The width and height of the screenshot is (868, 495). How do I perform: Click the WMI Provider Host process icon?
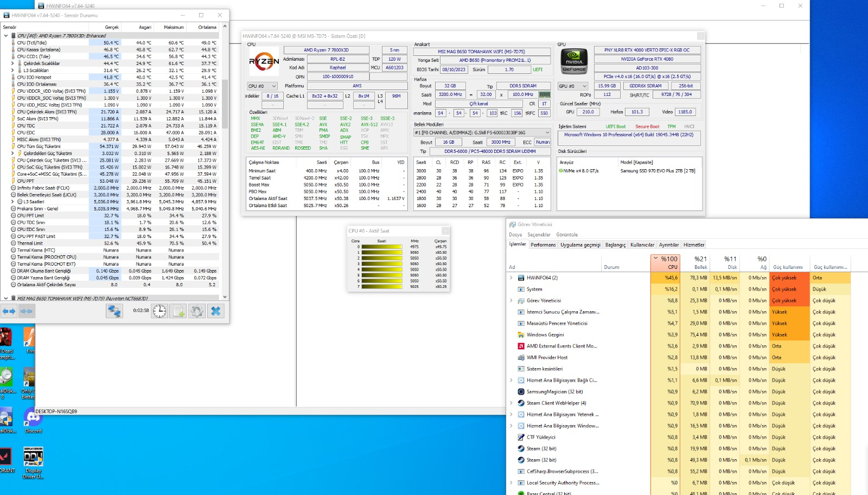(521, 357)
